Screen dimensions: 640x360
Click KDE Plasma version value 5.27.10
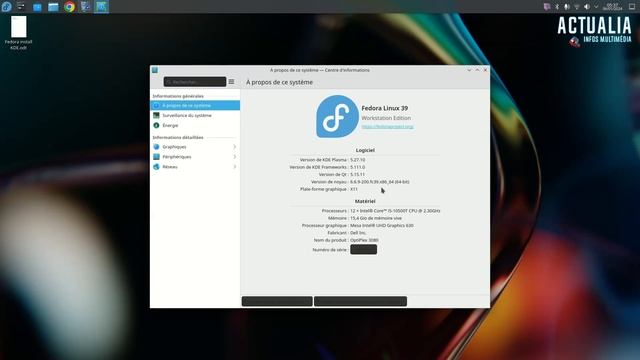pyautogui.click(x=358, y=160)
